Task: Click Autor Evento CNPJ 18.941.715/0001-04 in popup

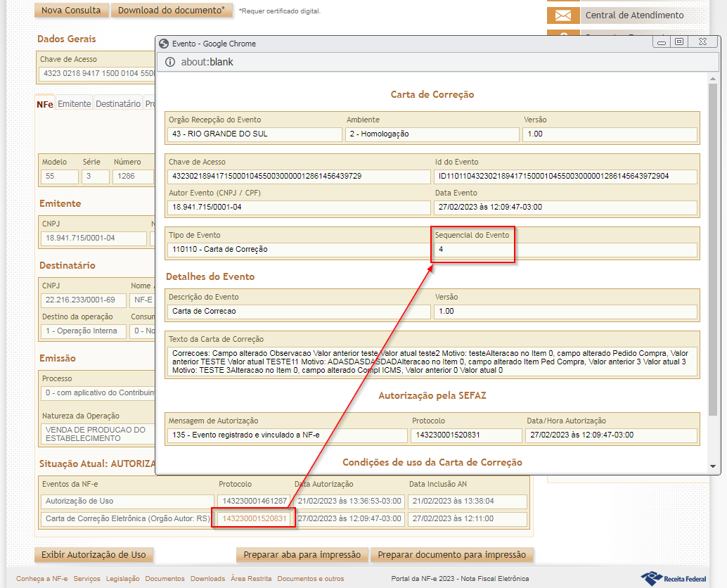Action: tap(299, 207)
